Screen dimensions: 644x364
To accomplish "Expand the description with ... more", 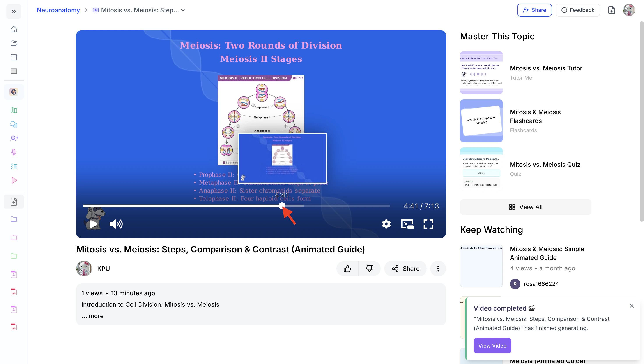I will pos(93,316).
